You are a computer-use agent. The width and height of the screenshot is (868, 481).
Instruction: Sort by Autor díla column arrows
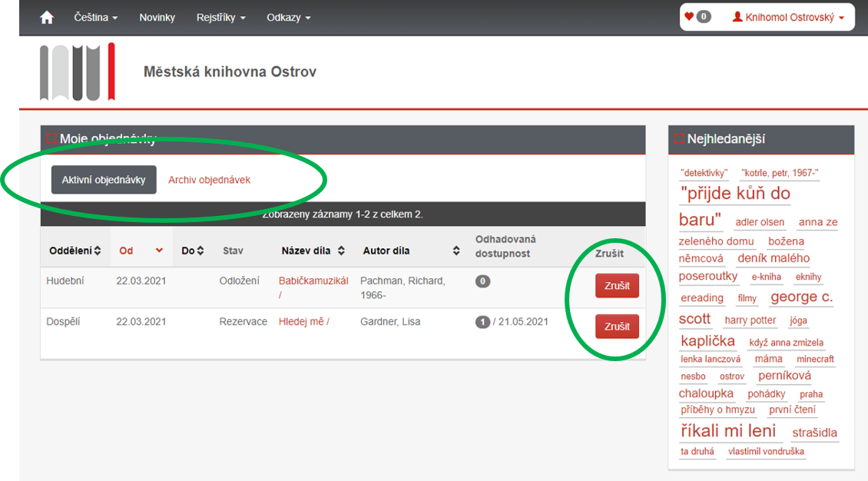(x=456, y=250)
